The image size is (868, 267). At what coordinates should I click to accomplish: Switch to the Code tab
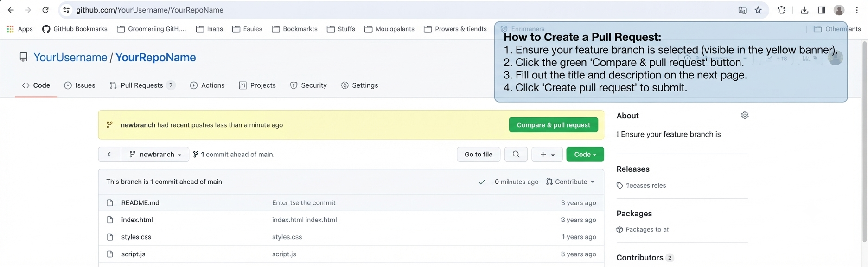point(36,85)
